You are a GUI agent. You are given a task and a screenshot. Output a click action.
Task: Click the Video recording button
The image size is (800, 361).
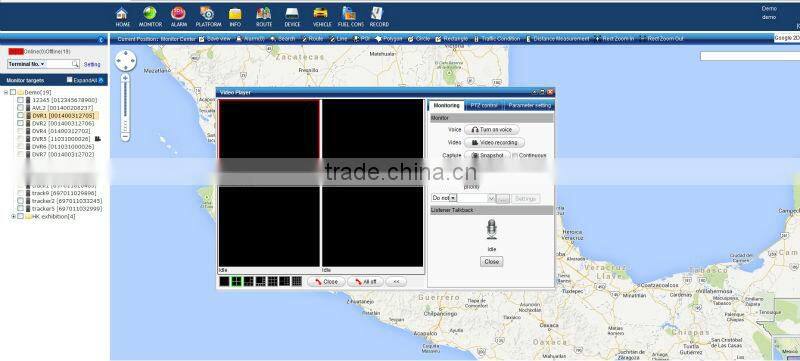[x=494, y=143]
